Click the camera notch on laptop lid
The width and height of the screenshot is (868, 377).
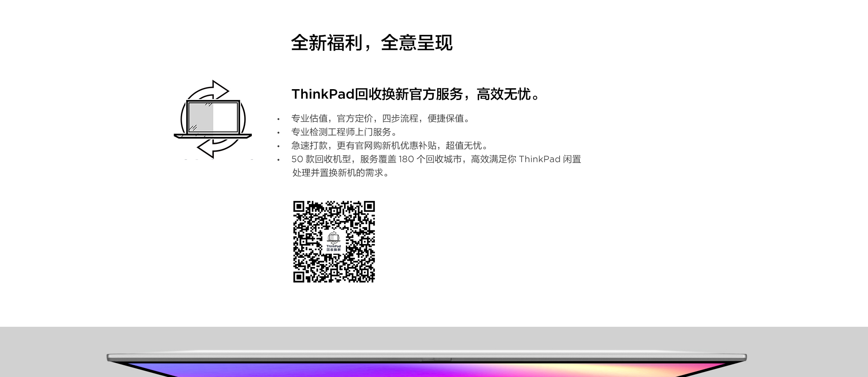436,360
